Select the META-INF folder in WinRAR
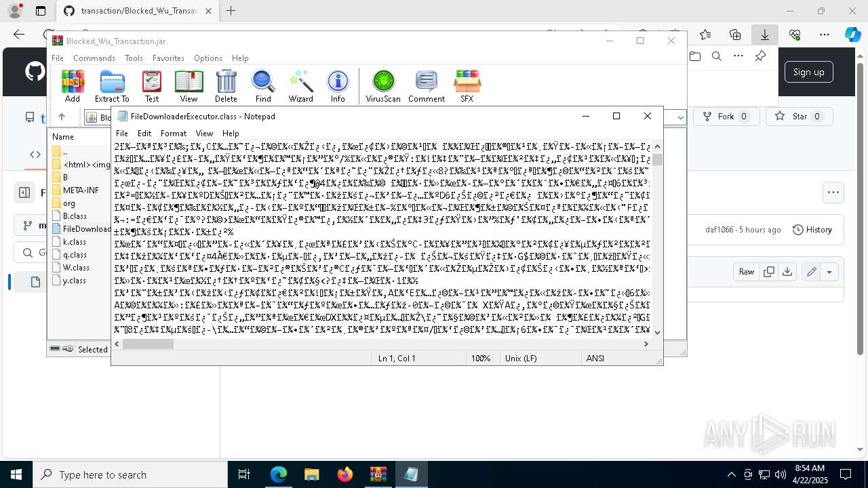 (81, 190)
